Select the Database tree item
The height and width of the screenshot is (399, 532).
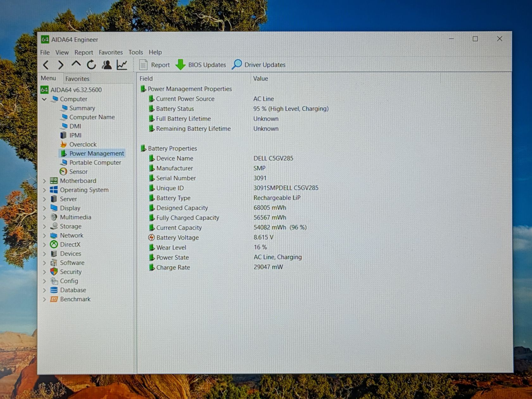point(68,290)
